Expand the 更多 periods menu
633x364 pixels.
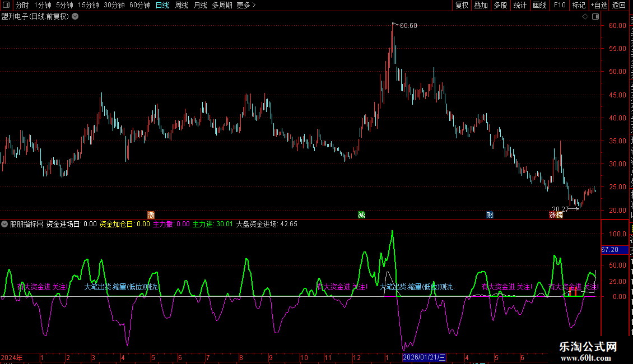pos(246,5)
